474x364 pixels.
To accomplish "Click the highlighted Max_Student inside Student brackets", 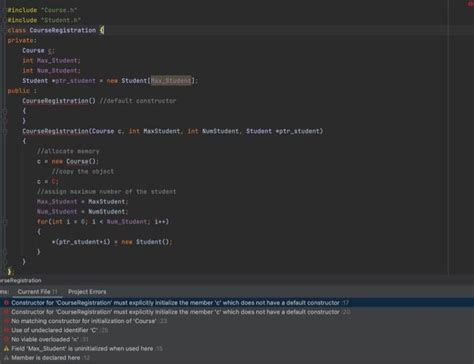I will coord(171,81).
